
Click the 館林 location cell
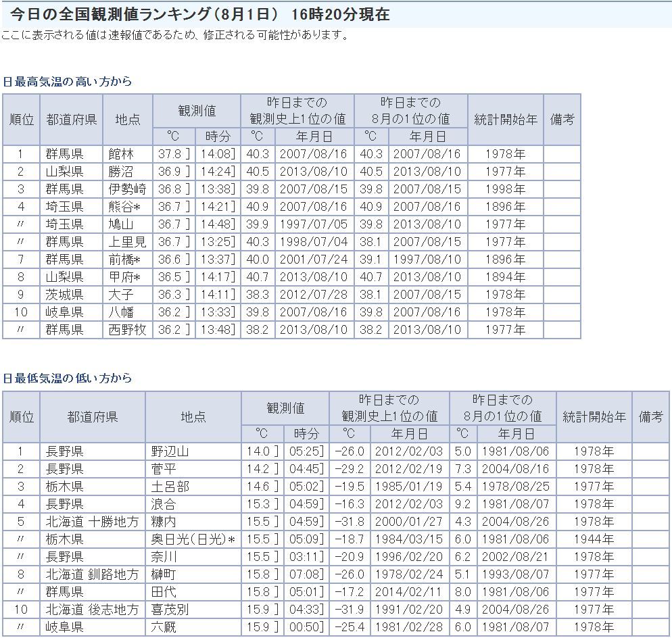pos(122,154)
